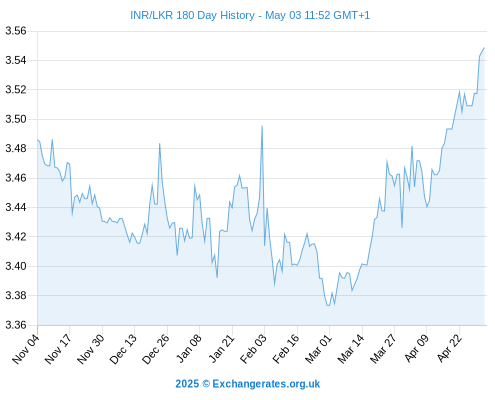Select the Mar 01 x-axis date label
The height and width of the screenshot is (400, 495).
click(x=318, y=349)
